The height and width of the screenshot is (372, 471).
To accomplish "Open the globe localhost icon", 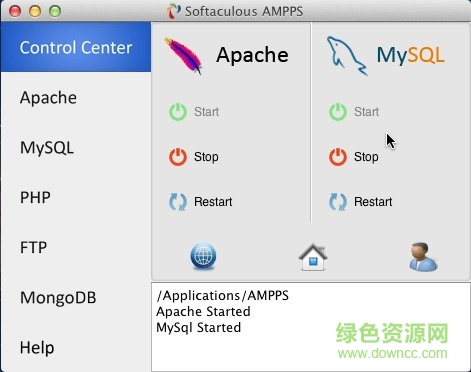I will [x=203, y=257].
